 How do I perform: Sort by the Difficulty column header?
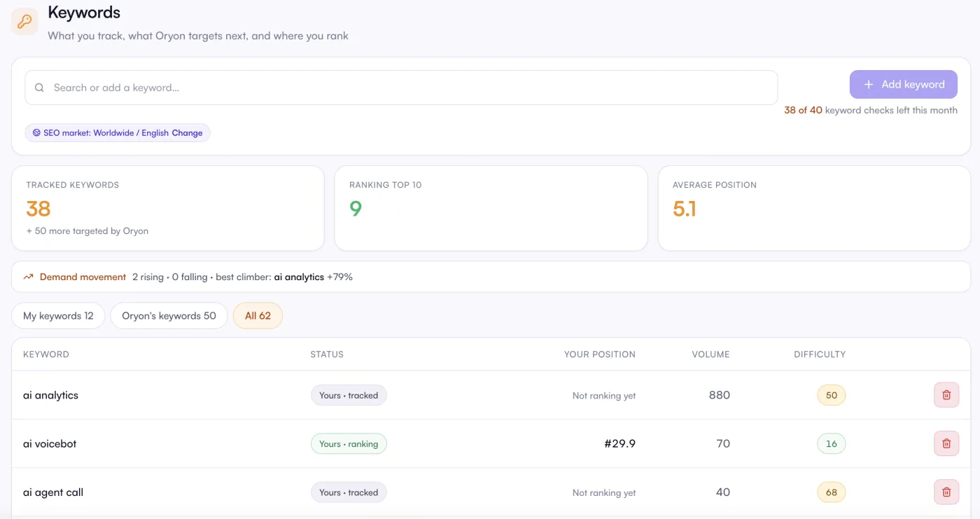820,354
